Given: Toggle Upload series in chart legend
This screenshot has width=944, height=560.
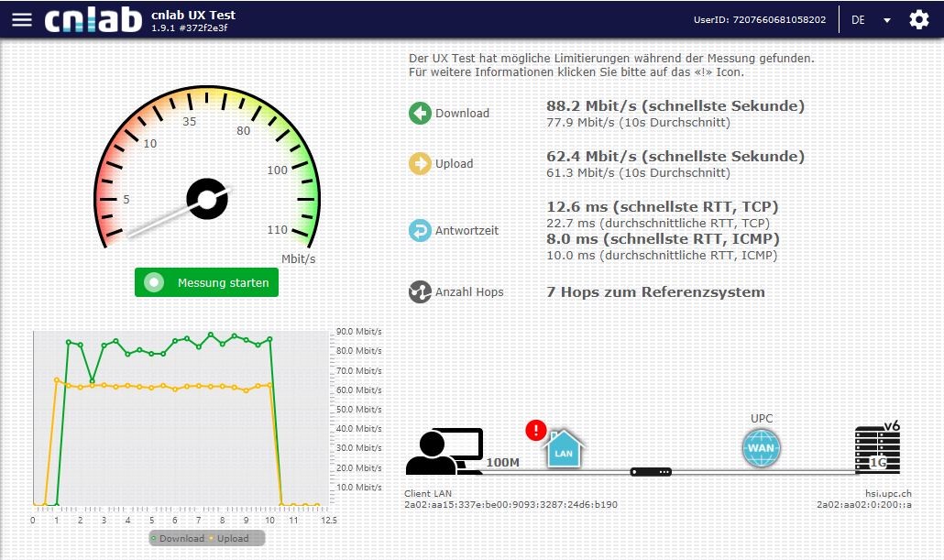Looking at the screenshot, I should [229, 538].
